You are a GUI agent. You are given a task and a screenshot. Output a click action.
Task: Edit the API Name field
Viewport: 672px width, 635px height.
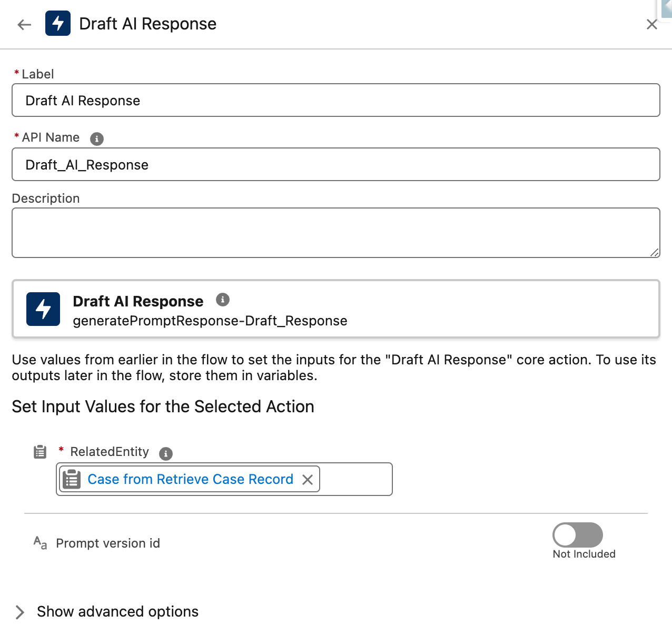[x=336, y=164]
